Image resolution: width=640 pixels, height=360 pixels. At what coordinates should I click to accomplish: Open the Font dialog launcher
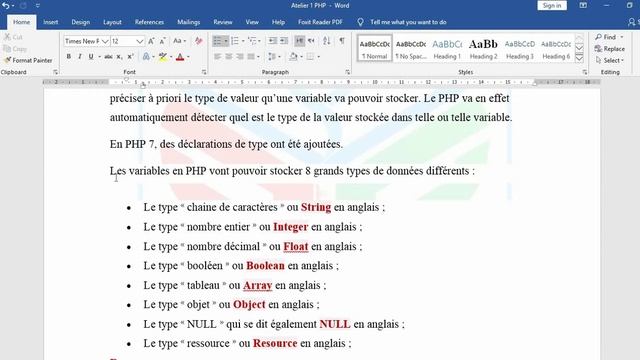[x=204, y=72]
